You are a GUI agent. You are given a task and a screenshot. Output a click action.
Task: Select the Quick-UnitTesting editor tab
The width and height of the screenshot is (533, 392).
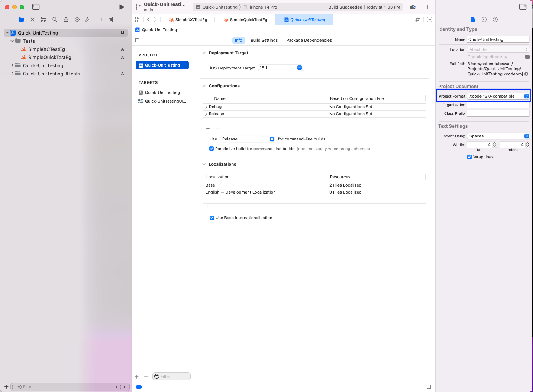click(x=304, y=20)
